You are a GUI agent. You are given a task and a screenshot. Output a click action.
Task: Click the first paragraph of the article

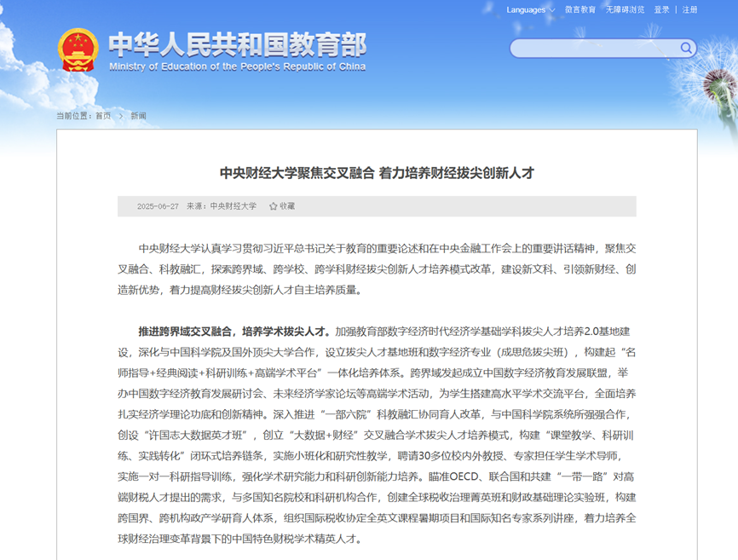(377, 268)
